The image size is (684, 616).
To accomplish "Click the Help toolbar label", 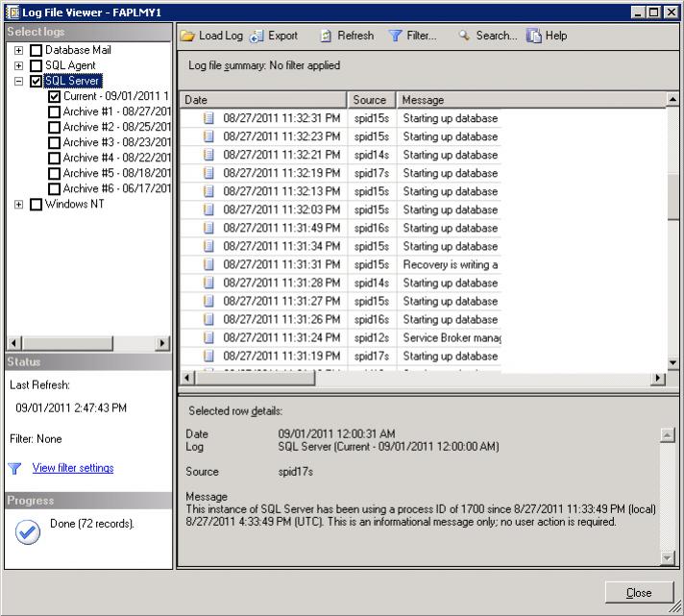I will tap(556, 36).
